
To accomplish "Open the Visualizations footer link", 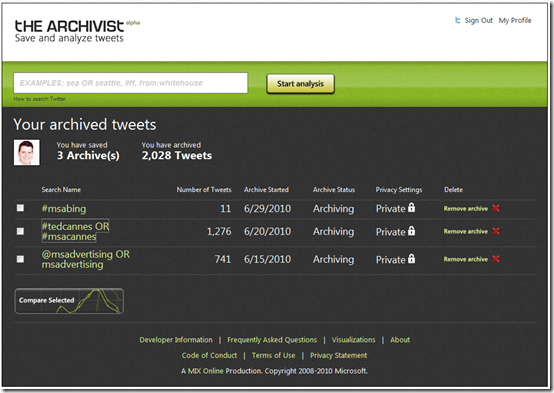I will [x=353, y=340].
